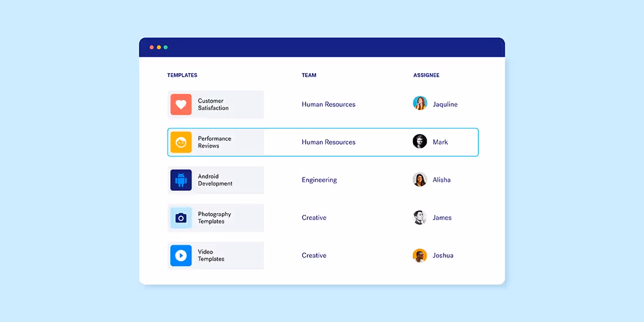Screen dimensions: 644x322
Task: Click Creative team in Photography Templates row
Action: click(314, 218)
